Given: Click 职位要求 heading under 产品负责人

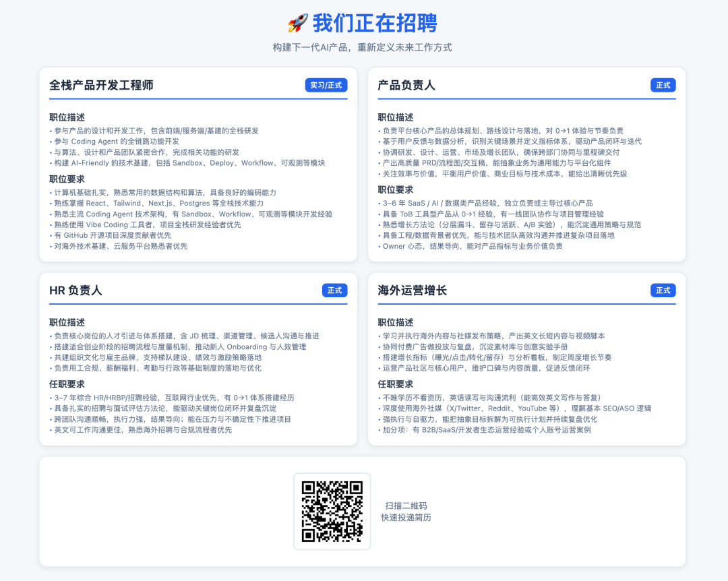Looking at the screenshot, I should (x=395, y=190).
